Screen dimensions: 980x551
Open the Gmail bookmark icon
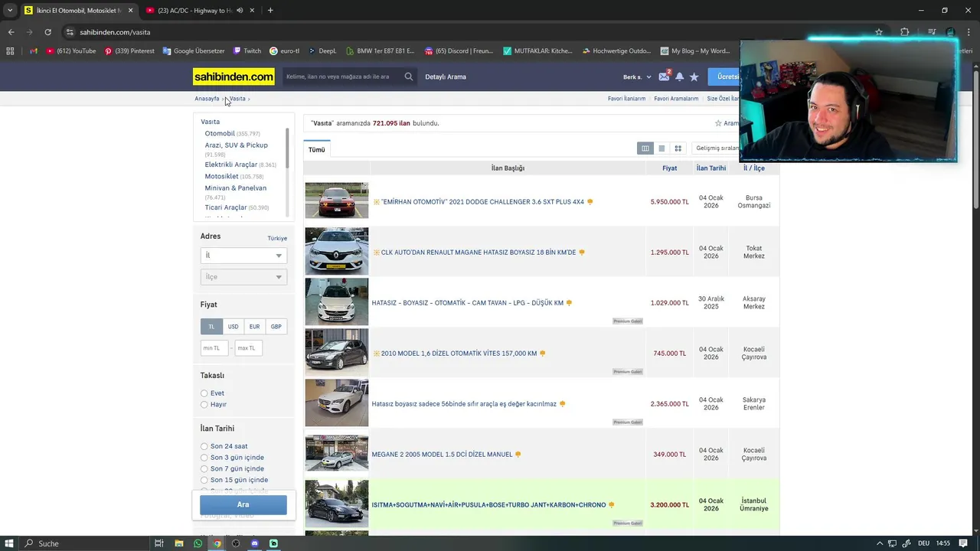pyautogui.click(x=34, y=51)
